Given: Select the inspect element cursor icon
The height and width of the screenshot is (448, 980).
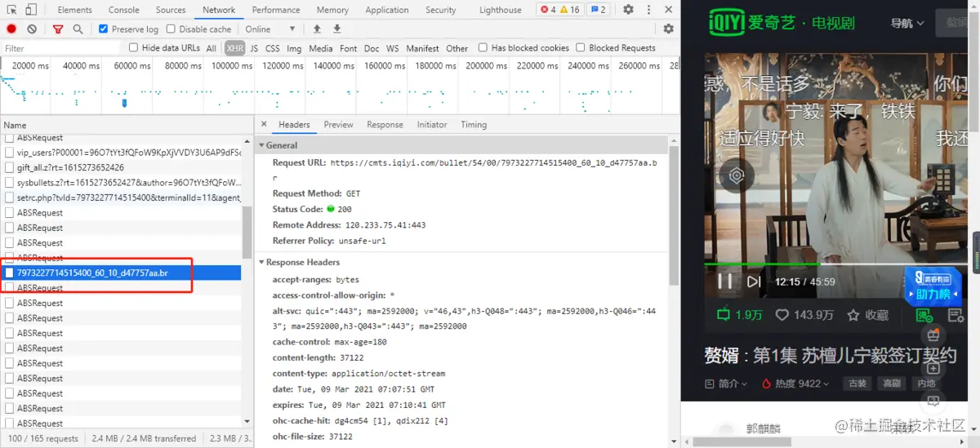Looking at the screenshot, I should 11,10.
